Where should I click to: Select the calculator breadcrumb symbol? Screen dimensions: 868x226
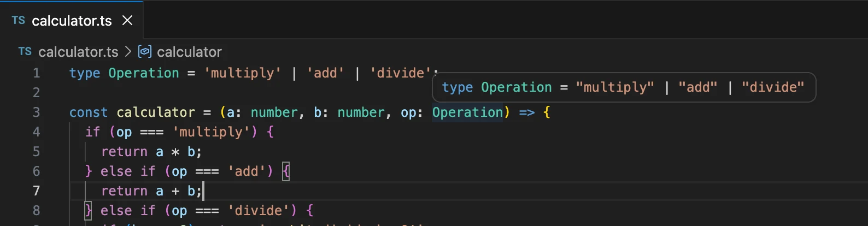(x=189, y=52)
